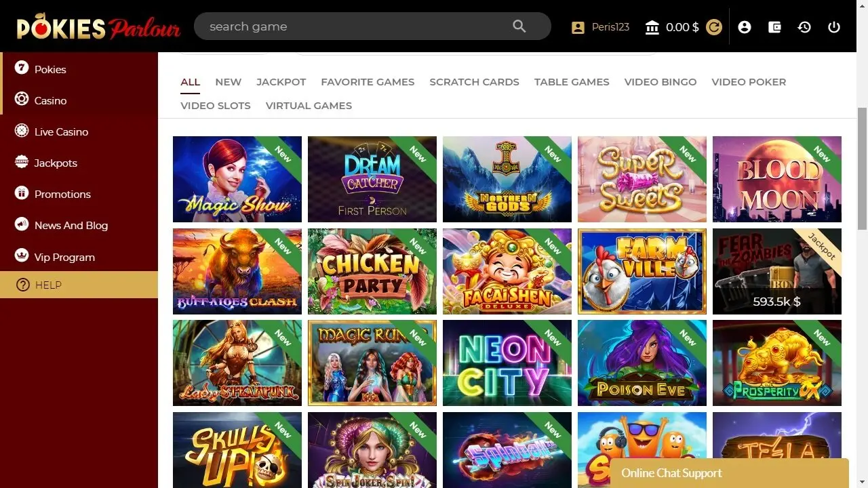
Task: Play Fa Cai Shen Deluxe
Action: pyautogui.click(x=507, y=271)
